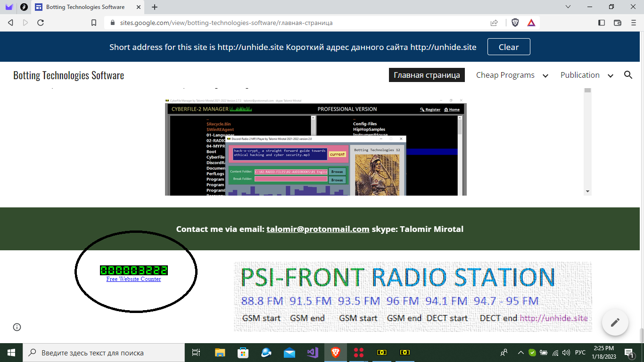Open the Free Website Counter link
Image resolution: width=644 pixels, height=362 pixels.
(134, 279)
